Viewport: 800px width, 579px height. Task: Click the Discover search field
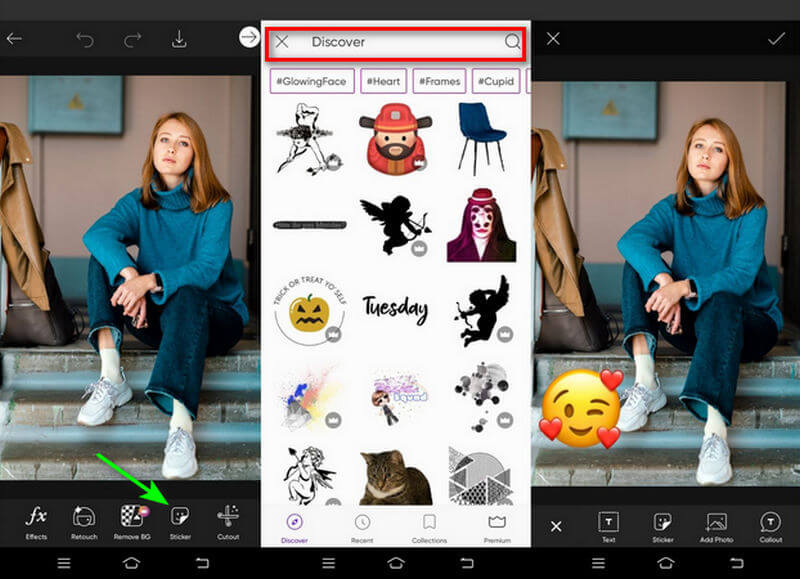390,41
